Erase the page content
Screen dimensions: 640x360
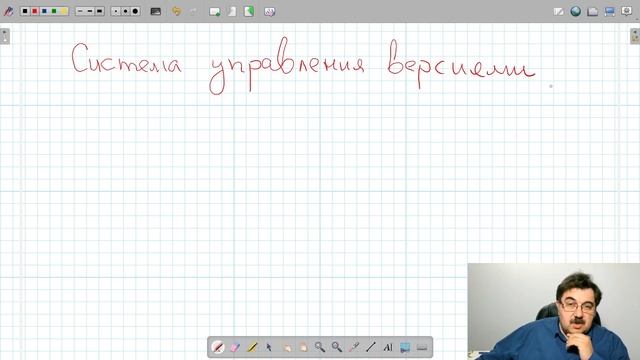(x=269, y=11)
